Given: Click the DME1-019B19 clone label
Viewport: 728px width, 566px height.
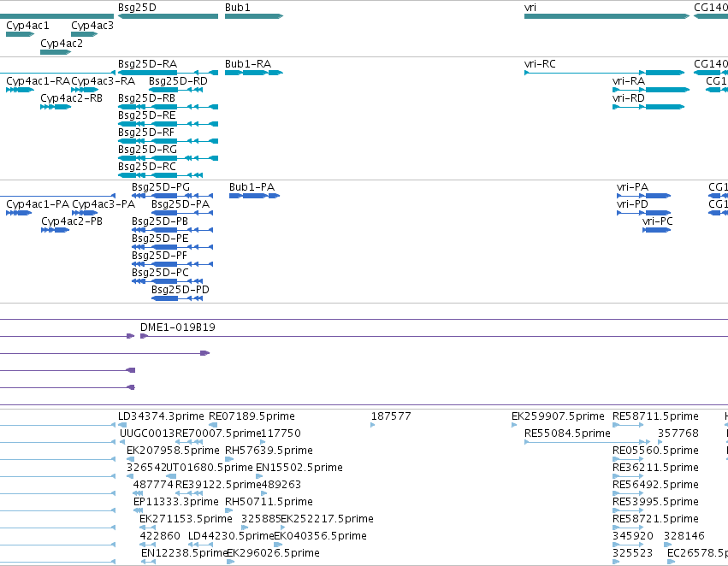Looking at the screenshot, I should point(178,327).
